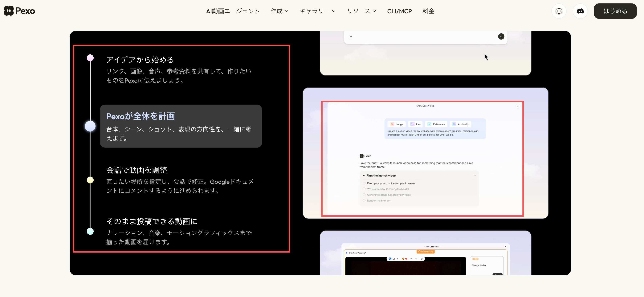Open the Discord community icon
644x297 pixels.
(x=580, y=11)
